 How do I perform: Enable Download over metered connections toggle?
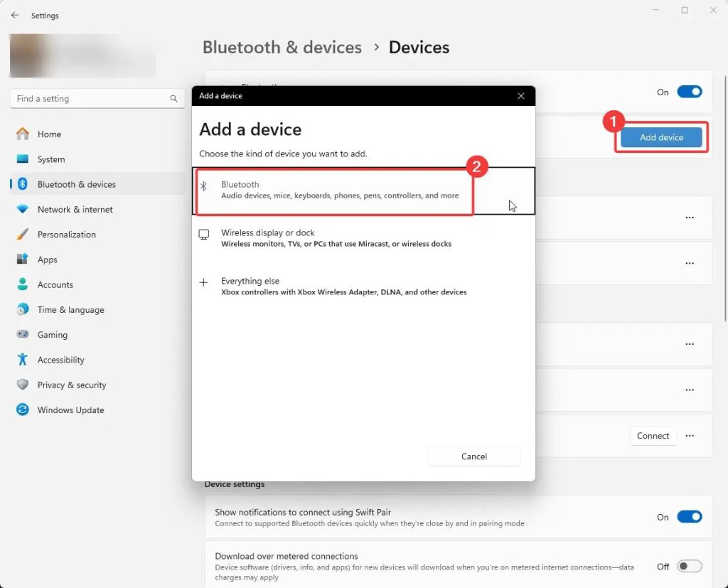[x=690, y=566]
